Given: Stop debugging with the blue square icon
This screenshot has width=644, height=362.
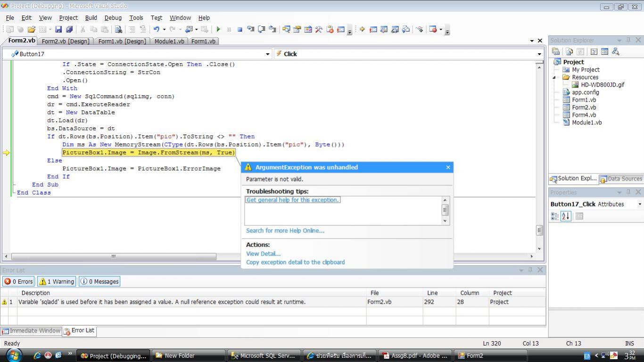Looking at the screenshot, I should pyautogui.click(x=239, y=29).
